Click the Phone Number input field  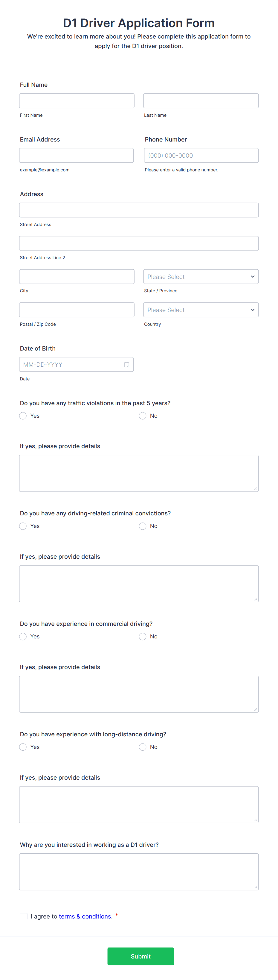click(x=201, y=155)
